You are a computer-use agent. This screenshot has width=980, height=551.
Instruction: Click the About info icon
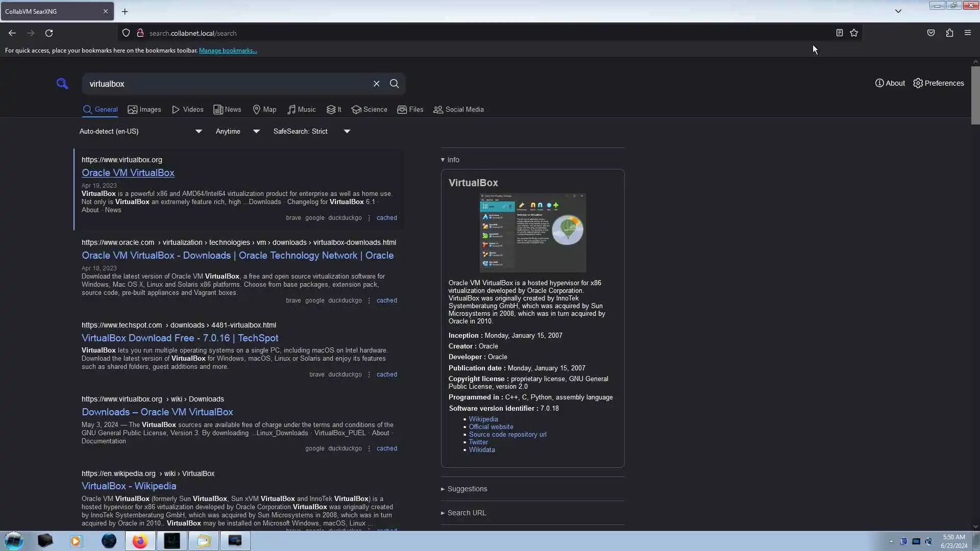pyautogui.click(x=879, y=83)
